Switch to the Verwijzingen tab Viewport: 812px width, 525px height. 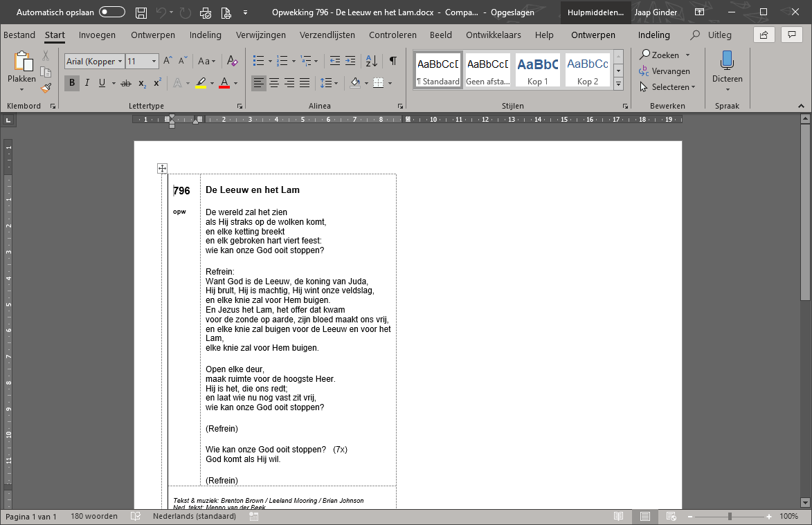pos(260,35)
